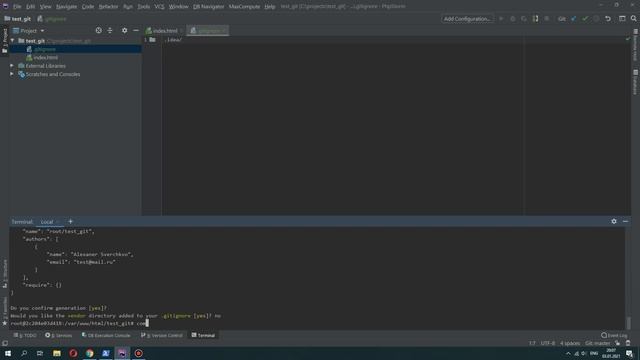This screenshot has width=640, height=360.
Task: Click the rollback undo arrow icon
Action: coord(608,19)
